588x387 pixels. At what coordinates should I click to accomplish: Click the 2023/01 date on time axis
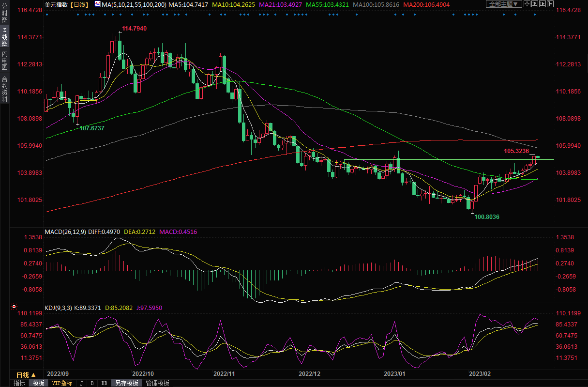point(394,374)
